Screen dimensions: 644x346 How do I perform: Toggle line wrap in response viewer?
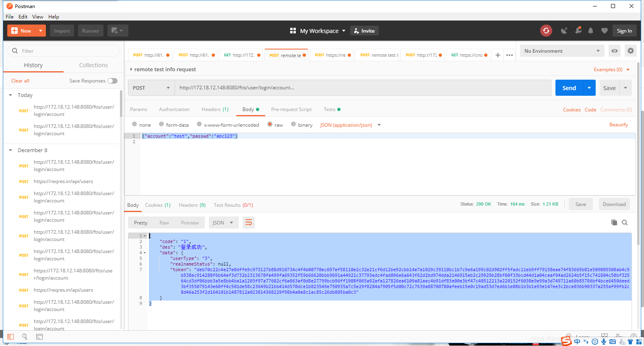[249, 222]
